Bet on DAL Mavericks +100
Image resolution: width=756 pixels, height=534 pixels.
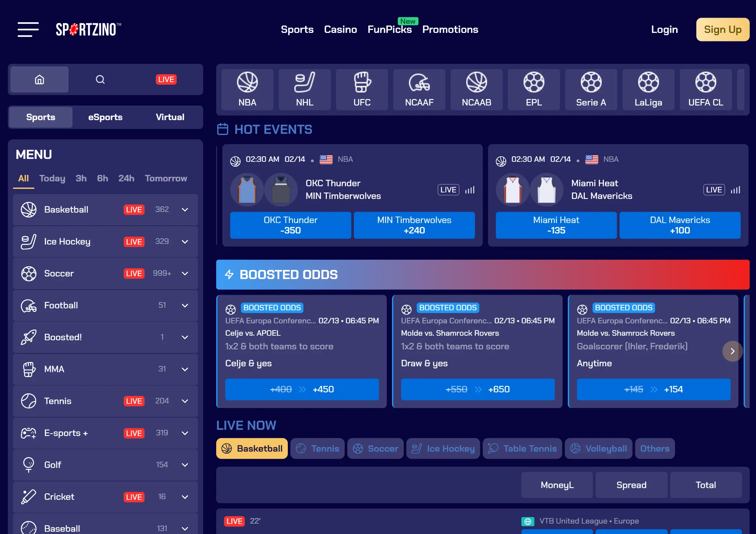(680, 225)
